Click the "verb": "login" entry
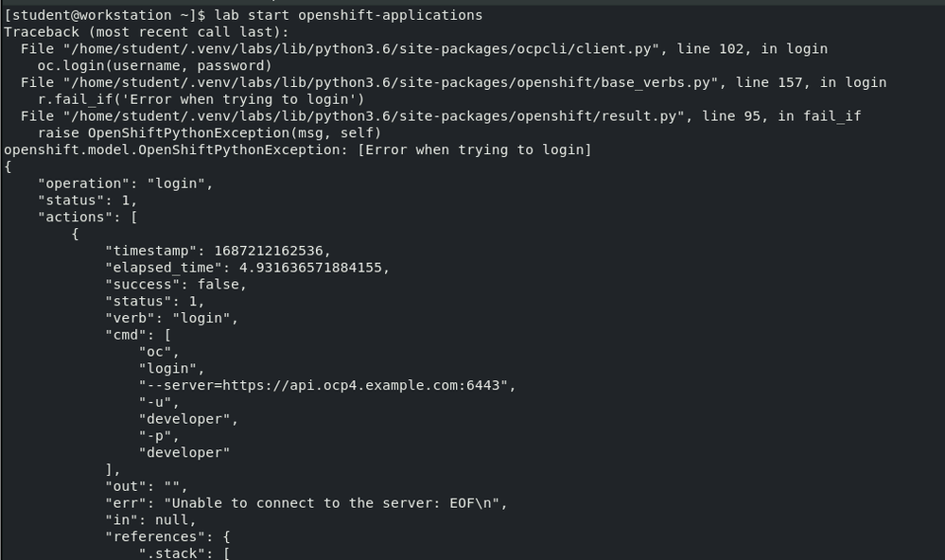This screenshot has height=560, width=945. click(171, 318)
